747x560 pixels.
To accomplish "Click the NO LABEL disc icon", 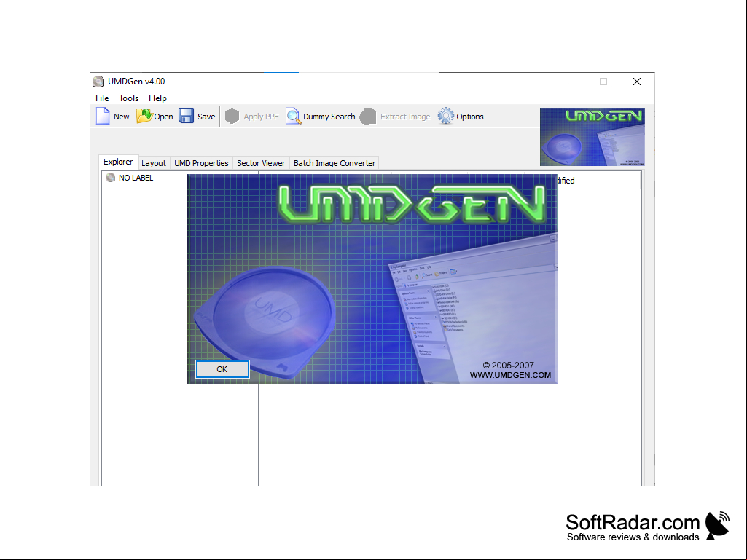I will pos(111,178).
